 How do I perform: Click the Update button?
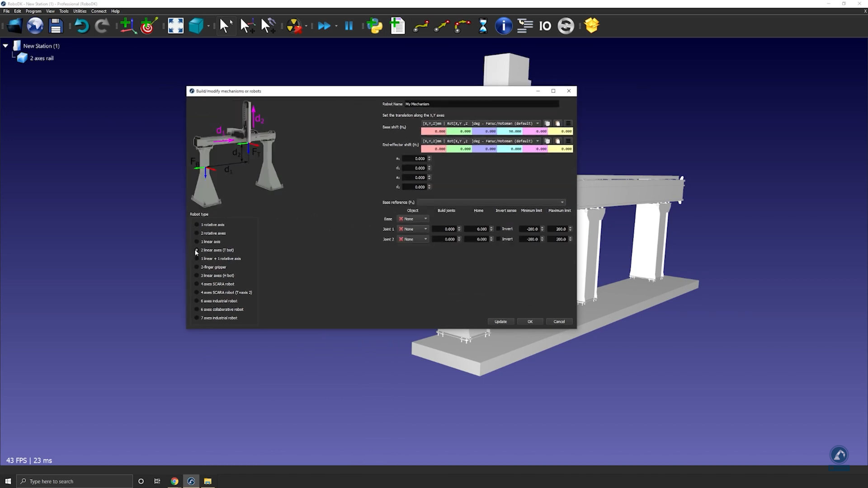500,322
